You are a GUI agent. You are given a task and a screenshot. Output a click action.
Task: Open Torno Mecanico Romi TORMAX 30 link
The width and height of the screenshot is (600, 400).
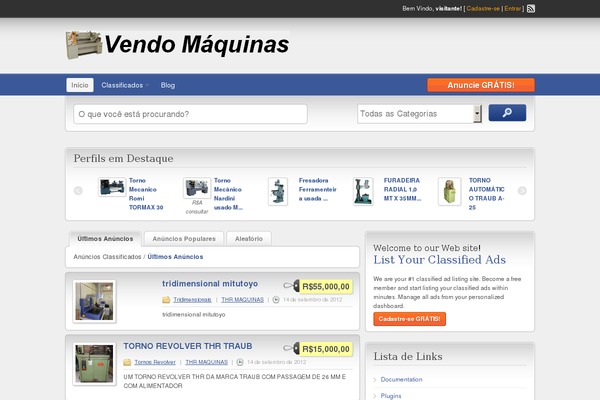pos(146,194)
